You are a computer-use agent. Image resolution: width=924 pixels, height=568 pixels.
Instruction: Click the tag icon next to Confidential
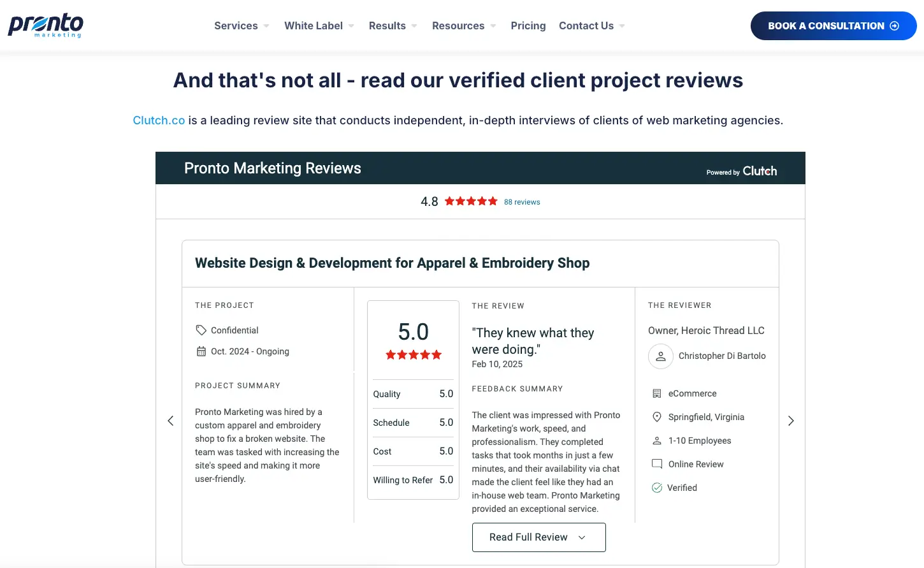(x=201, y=330)
